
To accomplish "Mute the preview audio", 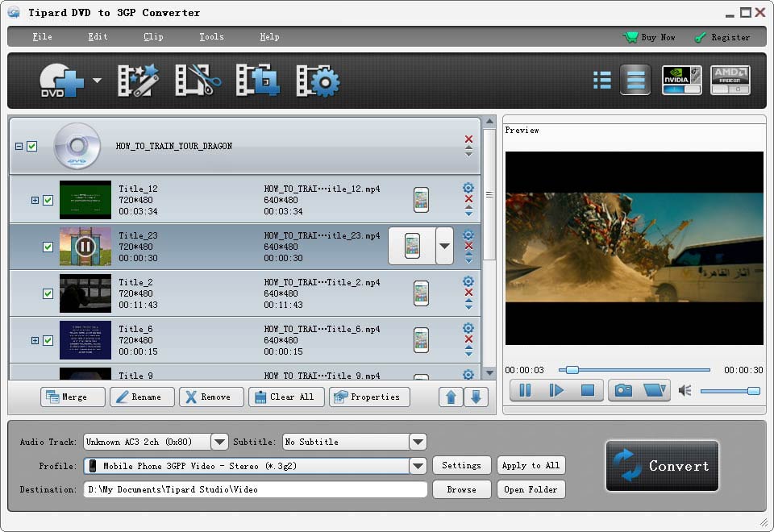I will (685, 391).
